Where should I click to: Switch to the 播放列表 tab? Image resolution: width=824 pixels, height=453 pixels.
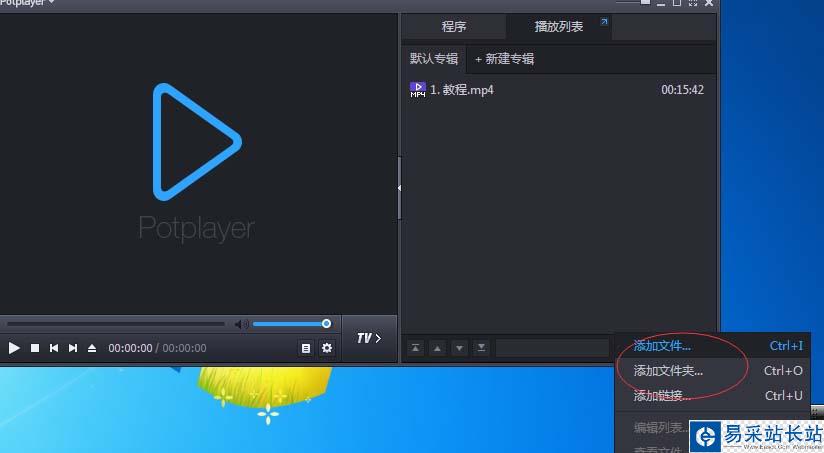(559, 26)
